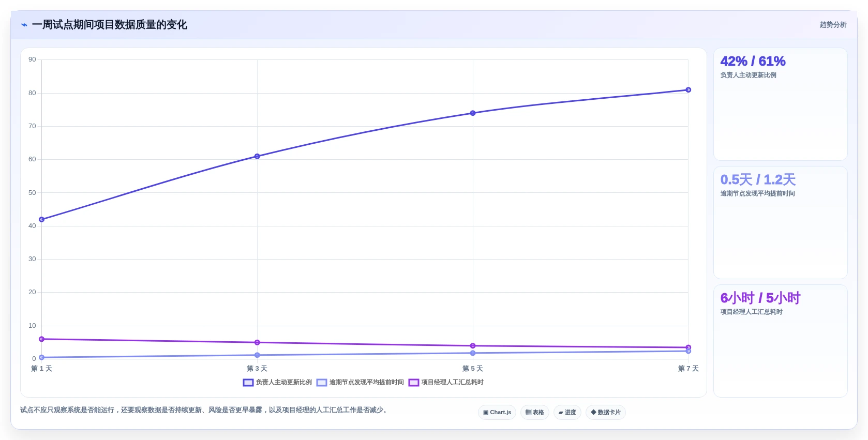Toggle the 项目经理人工汇总耗时 legend swatch
This screenshot has height=440, width=868.
414,383
